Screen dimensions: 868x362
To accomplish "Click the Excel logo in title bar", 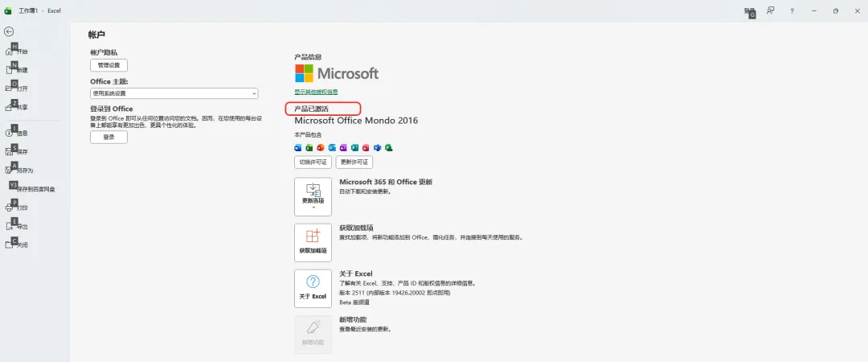I will 8,10.
